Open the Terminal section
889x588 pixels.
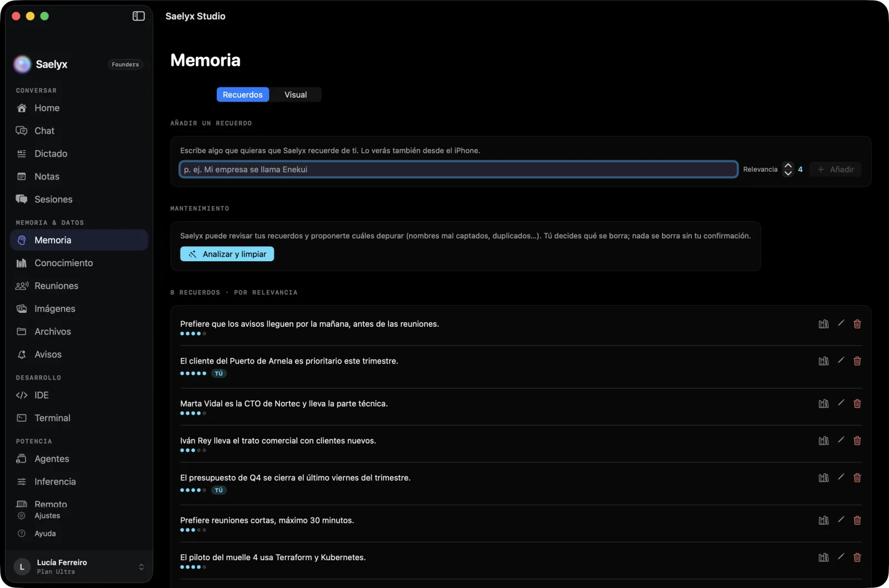[79, 418]
